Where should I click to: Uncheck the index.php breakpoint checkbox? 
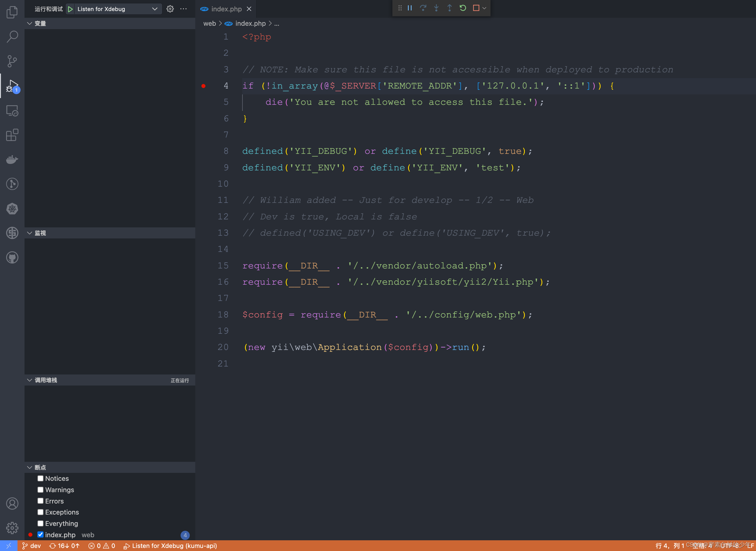(x=40, y=534)
